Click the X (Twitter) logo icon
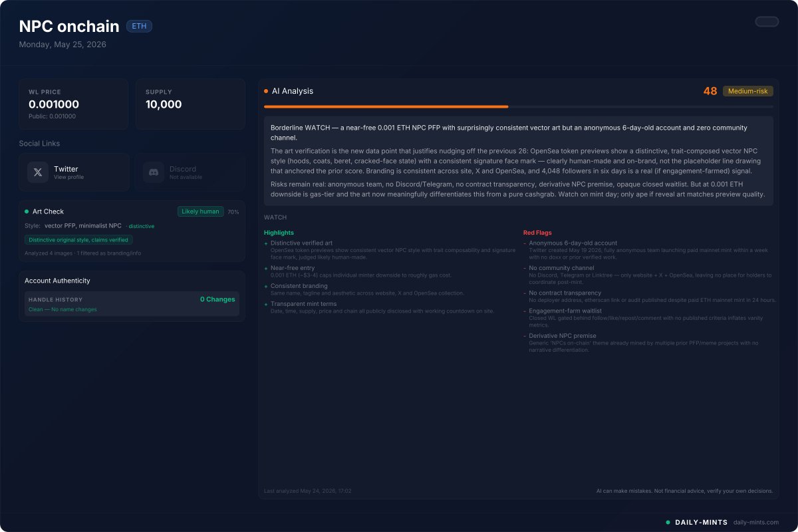Image resolution: width=798 pixels, height=532 pixels. coord(38,172)
